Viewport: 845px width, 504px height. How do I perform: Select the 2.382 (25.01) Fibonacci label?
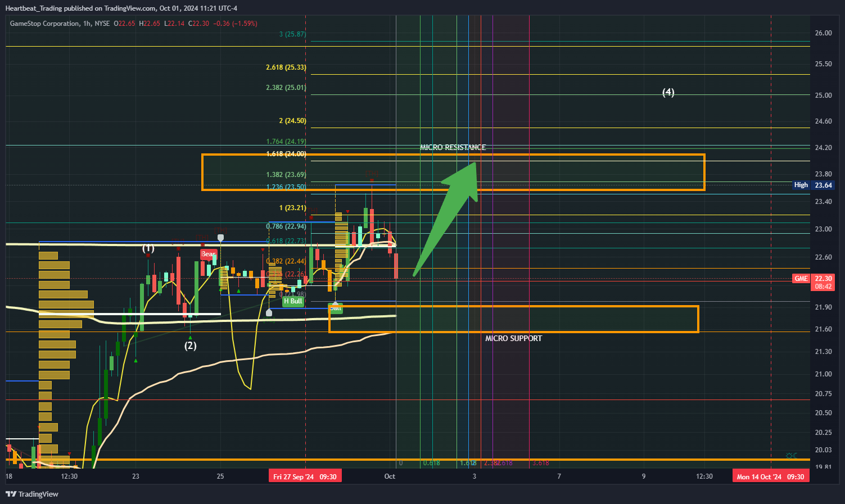tap(286, 88)
